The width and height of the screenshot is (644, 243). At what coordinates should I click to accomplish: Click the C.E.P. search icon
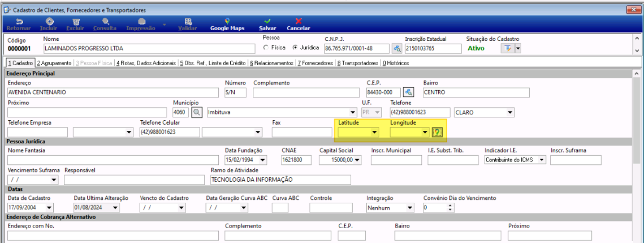coord(409,93)
